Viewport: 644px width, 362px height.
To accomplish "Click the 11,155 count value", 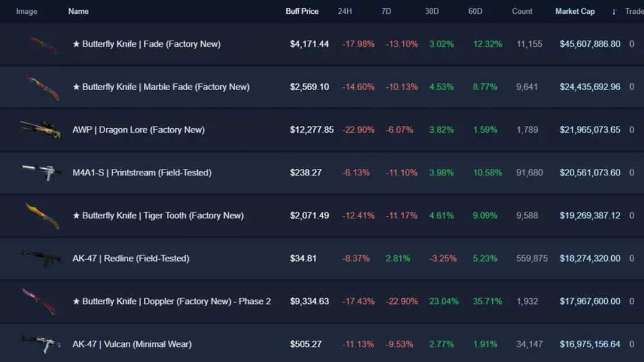I will click(x=529, y=44).
